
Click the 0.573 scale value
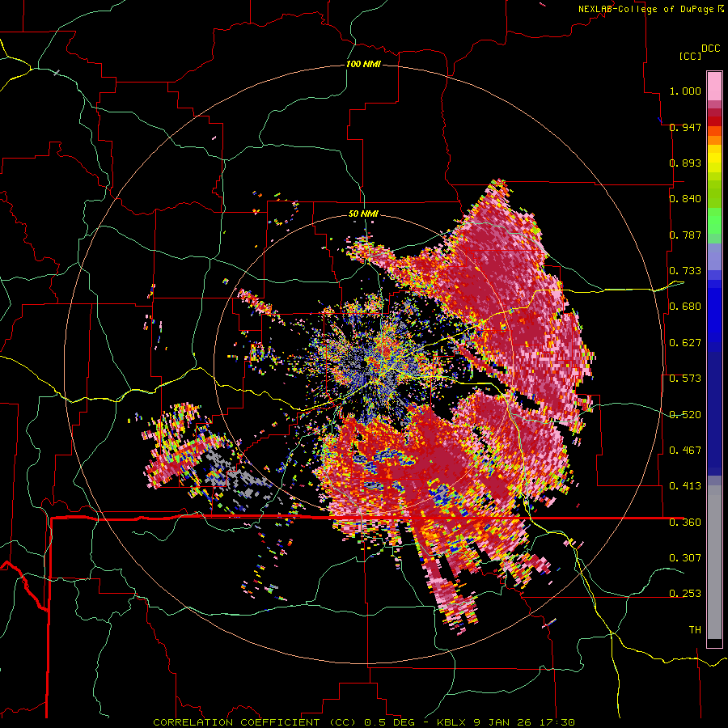click(x=685, y=379)
